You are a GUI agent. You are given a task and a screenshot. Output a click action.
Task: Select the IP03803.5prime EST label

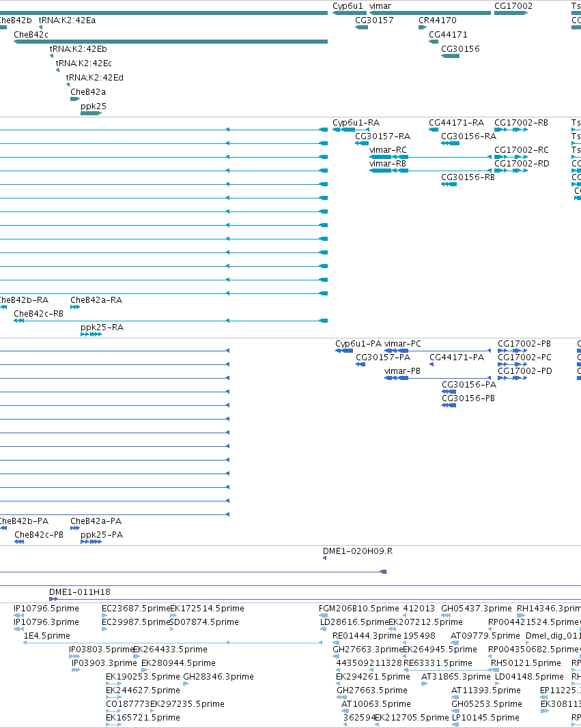tap(102, 650)
